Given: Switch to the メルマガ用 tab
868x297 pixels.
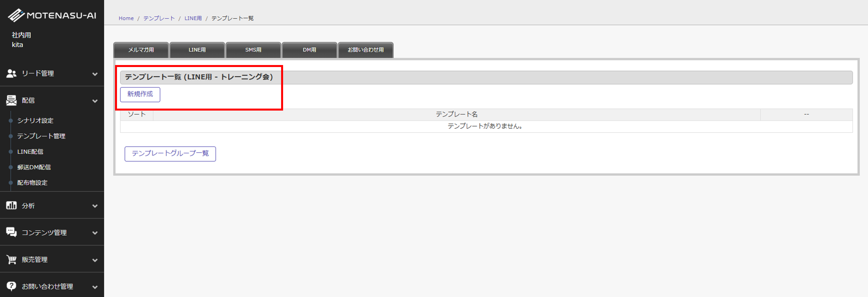Looking at the screenshot, I should pyautogui.click(x=141, y=50).
